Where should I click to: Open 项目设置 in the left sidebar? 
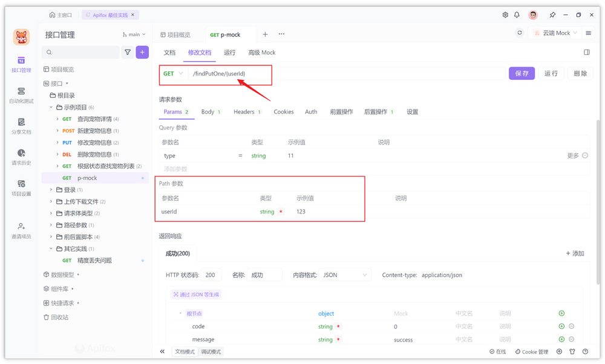pos(21,187)
